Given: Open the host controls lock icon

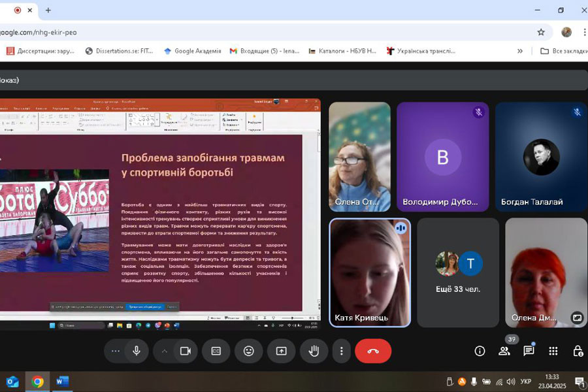Looking at the screenshot, I should point(578,351).
